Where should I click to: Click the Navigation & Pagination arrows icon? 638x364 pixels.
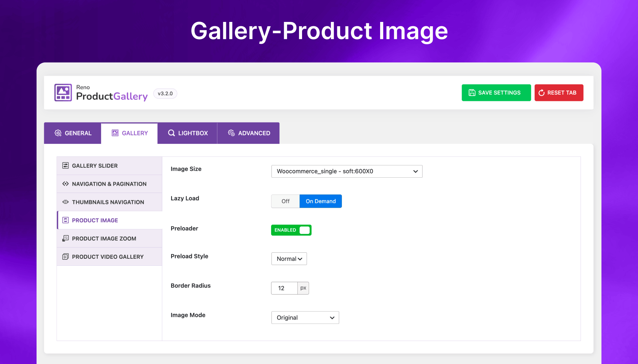(65, 184)
